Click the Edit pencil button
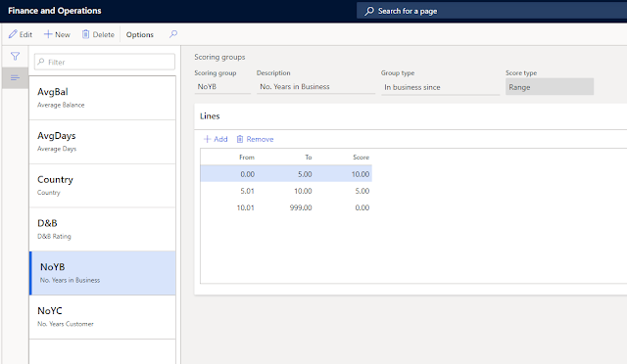 [x=21, y=34]
